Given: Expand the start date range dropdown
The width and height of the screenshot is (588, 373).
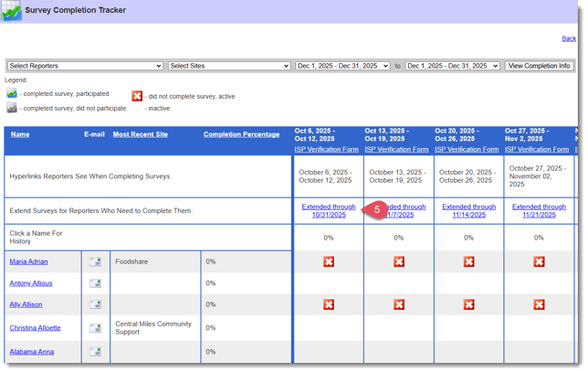Looking at the screenshot, I should coord(341,66).
